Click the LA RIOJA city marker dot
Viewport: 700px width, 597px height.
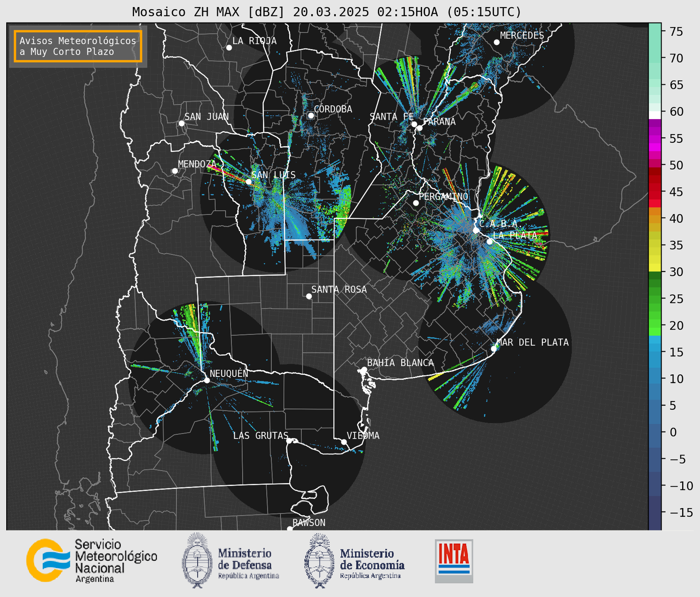229,48
